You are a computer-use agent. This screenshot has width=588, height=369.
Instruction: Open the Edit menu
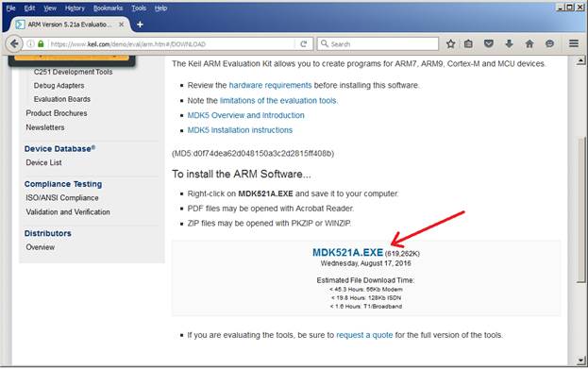pos(29,8)
